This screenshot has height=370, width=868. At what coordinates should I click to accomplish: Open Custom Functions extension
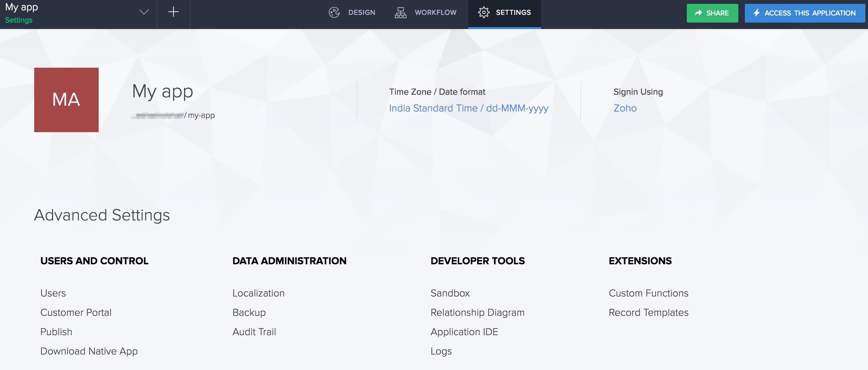point(648,293)
